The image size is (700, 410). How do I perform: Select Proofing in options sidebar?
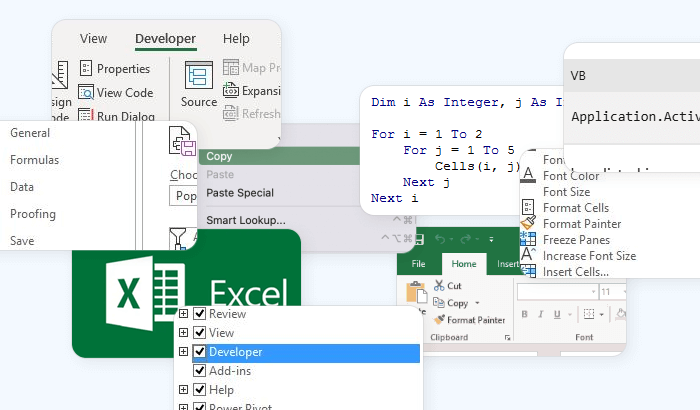[x=33, y=214]
